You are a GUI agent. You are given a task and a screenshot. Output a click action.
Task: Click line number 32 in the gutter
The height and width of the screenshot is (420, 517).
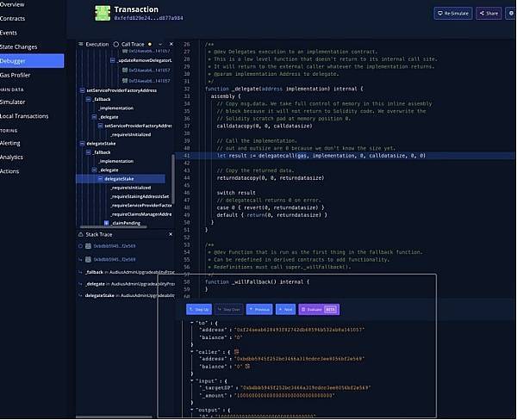[187, 89]
